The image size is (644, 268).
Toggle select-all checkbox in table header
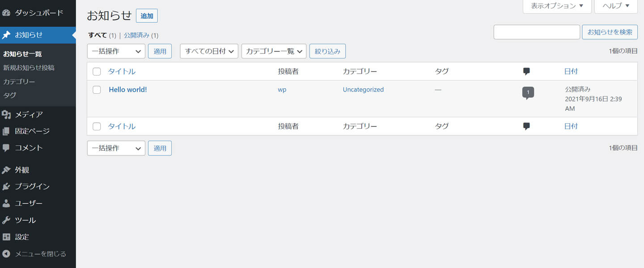[x=97, y=71]
